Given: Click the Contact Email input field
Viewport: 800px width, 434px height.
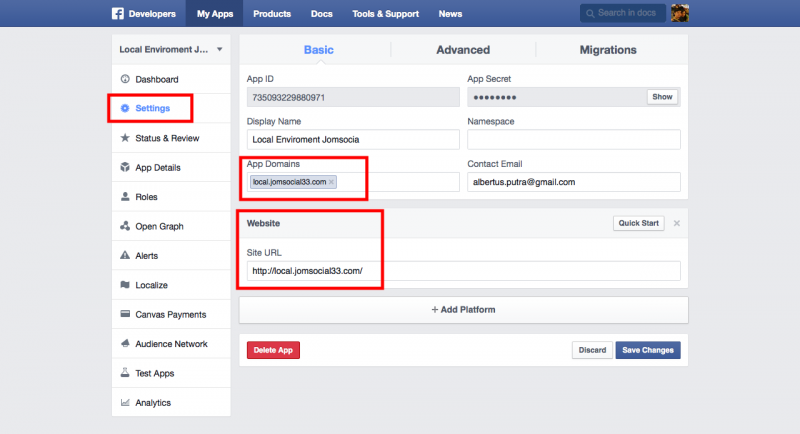Looking at the screenshot, I should coord(573,182).
